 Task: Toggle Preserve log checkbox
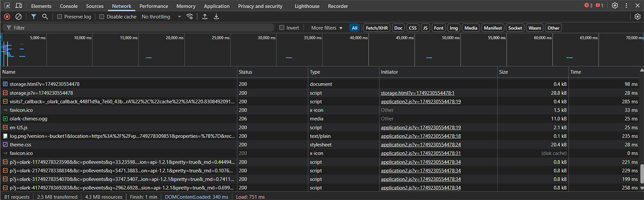[x=60, y=17]
